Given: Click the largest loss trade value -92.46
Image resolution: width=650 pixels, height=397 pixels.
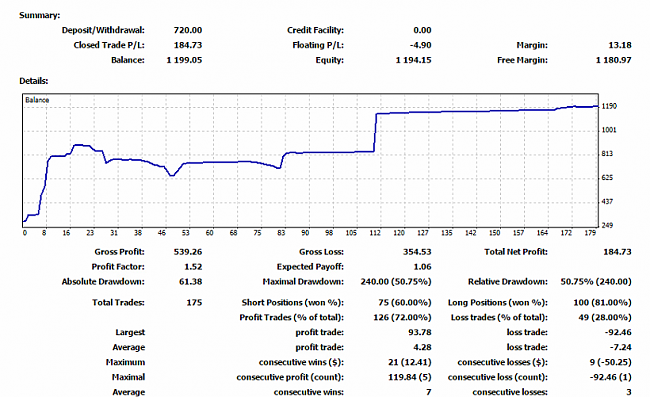Looking at the screenshot, I should (618, 332).
